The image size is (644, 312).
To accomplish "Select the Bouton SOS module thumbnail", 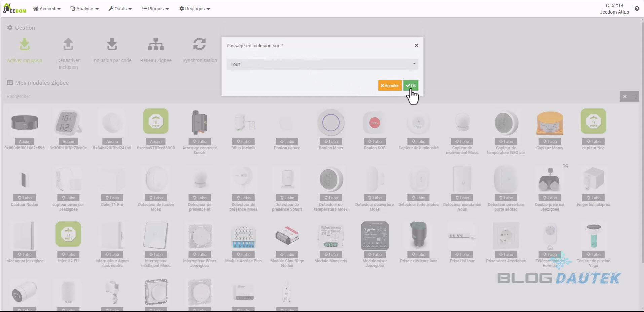I will tap(374, 123).
